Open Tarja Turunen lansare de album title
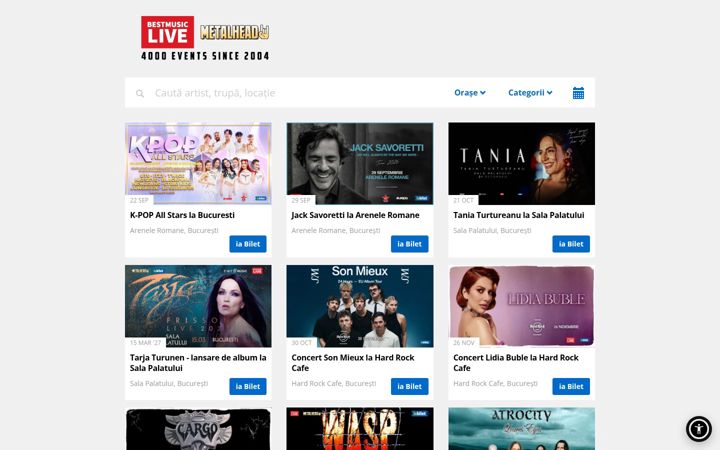This screenshot has width=720, height=450. pyautogui.click(x=198, y=363)
